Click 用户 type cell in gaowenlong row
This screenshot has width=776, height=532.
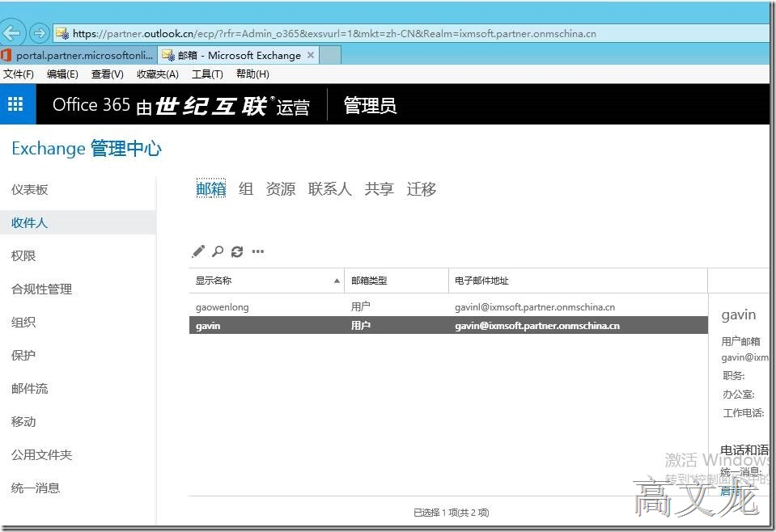coord(360,307)
